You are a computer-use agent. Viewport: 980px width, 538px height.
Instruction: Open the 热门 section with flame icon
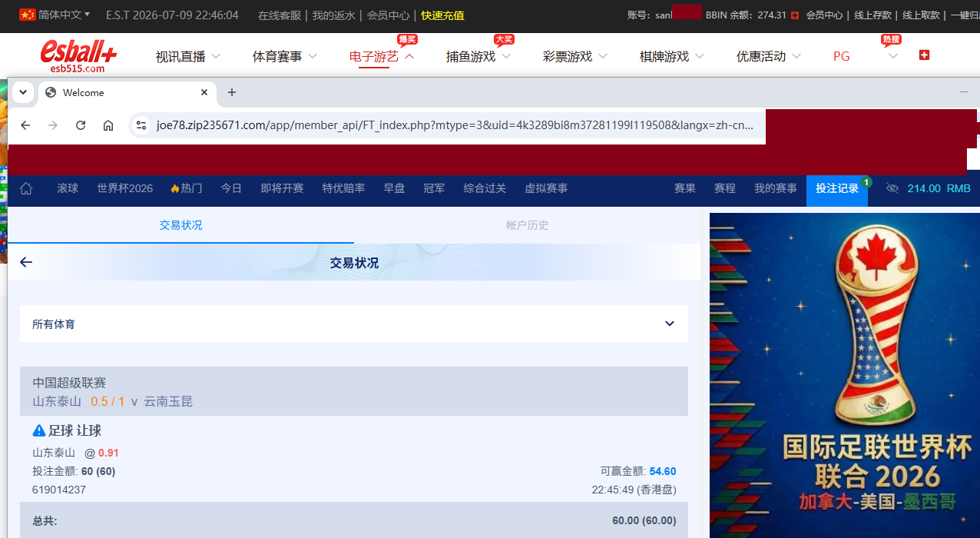187,188
